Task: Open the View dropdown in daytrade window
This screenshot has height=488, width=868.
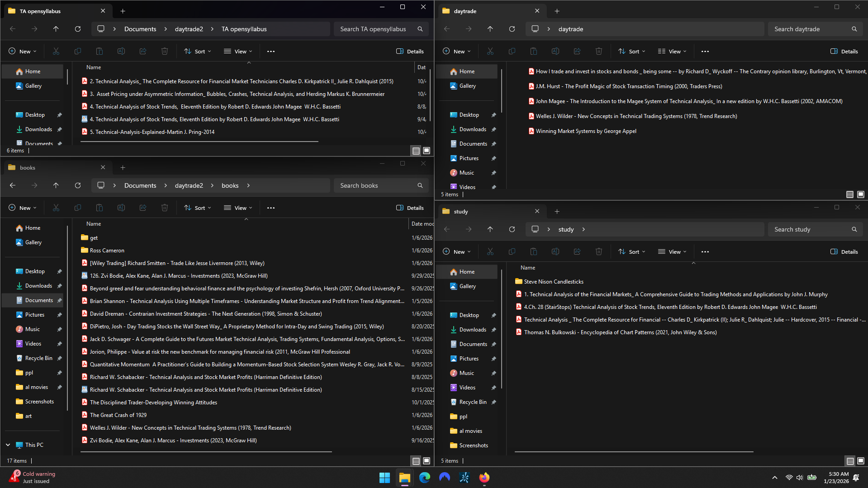Action: click(672, 52)
